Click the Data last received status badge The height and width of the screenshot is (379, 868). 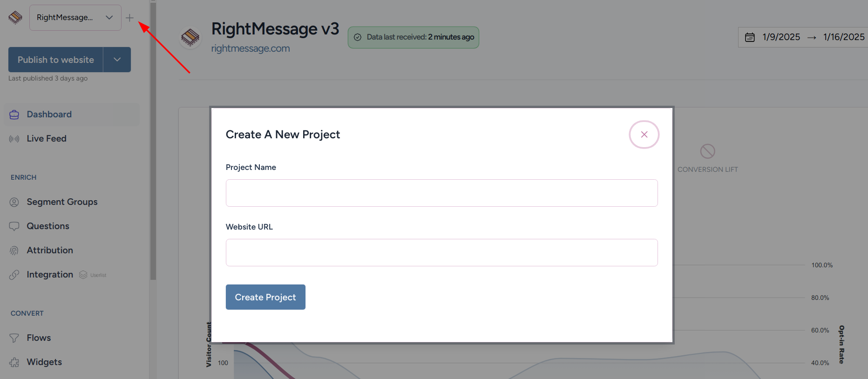pos(414,37)
